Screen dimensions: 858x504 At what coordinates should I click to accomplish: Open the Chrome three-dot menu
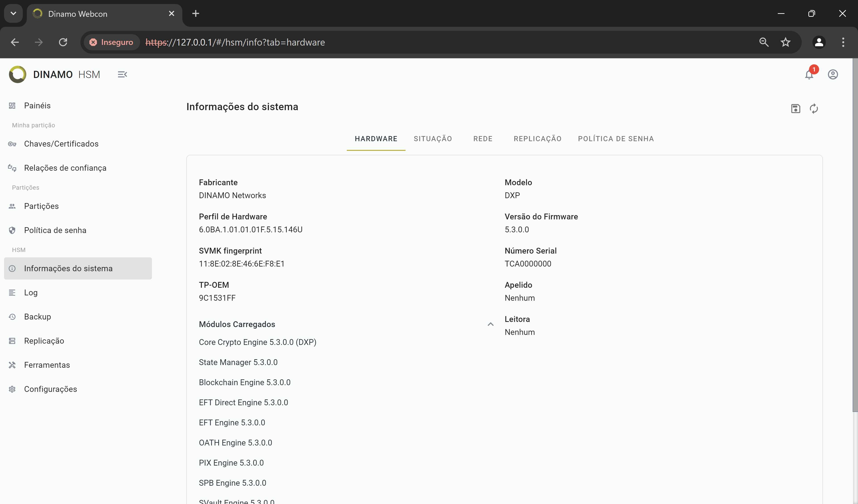(843, 42)
